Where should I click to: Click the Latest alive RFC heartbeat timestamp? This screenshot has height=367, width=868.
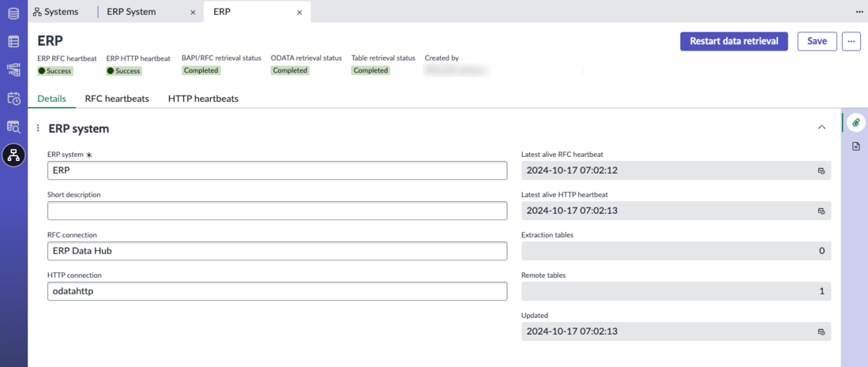click(572, 170)
